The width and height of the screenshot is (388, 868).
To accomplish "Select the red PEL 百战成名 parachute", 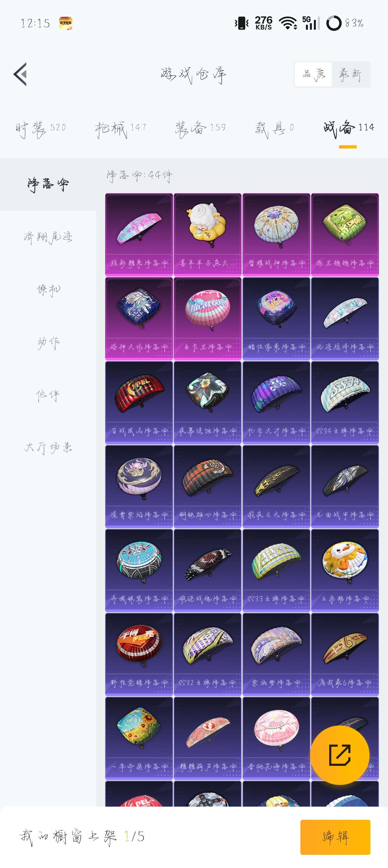I will [139, 402].
